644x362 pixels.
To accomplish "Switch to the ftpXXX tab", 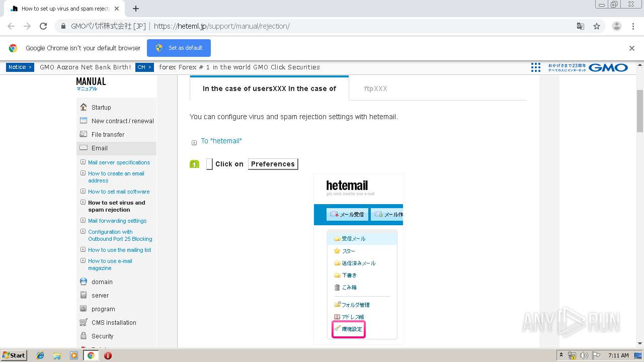I will point(375,88).
